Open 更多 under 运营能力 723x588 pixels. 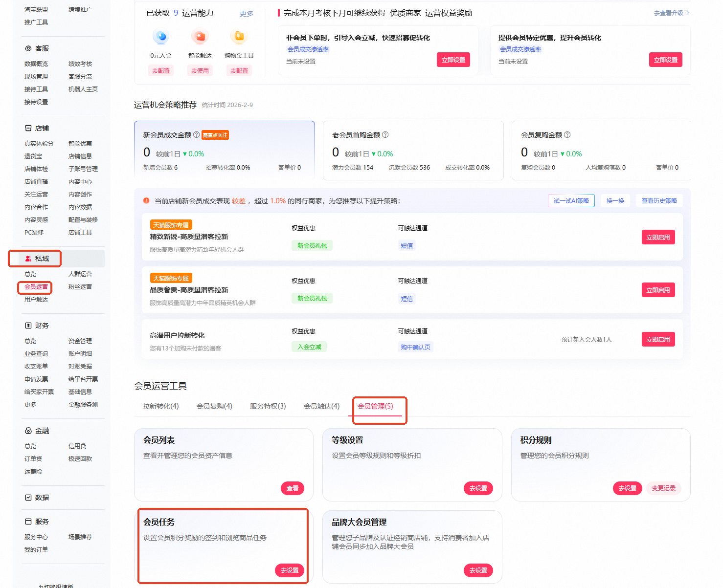pyautogui.click(x=247, y=14)
